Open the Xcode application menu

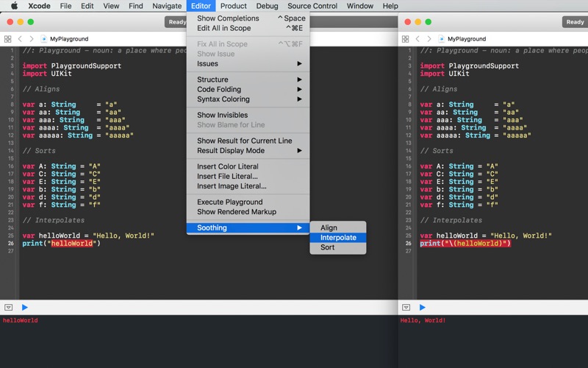pos(40,6)
